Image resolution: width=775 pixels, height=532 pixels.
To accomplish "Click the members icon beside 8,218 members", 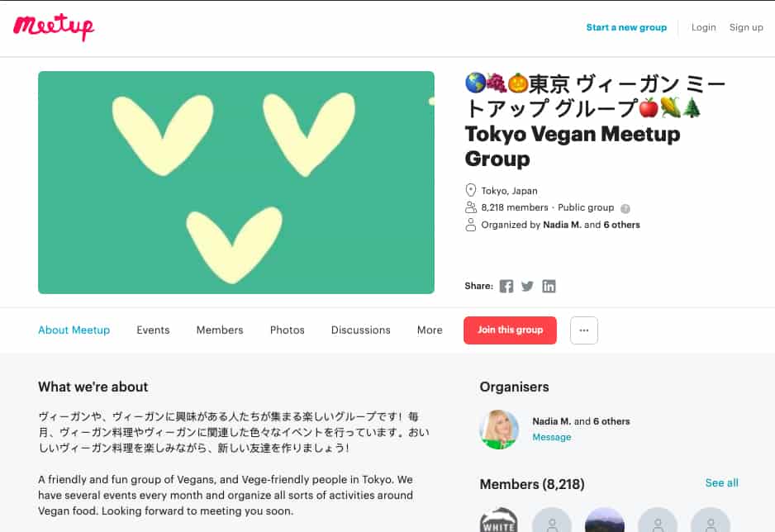I will point(471,207).
